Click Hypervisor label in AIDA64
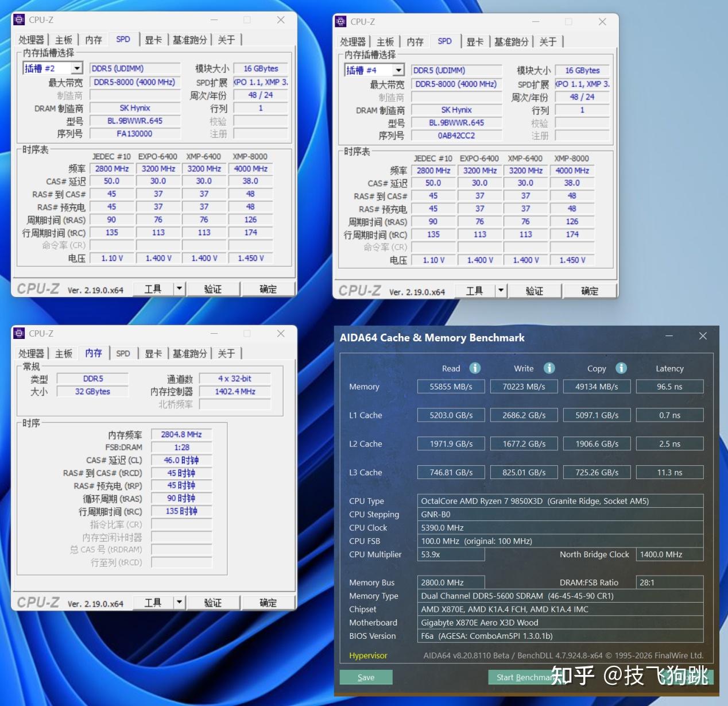The image size is (728, 706). point(368,655)
